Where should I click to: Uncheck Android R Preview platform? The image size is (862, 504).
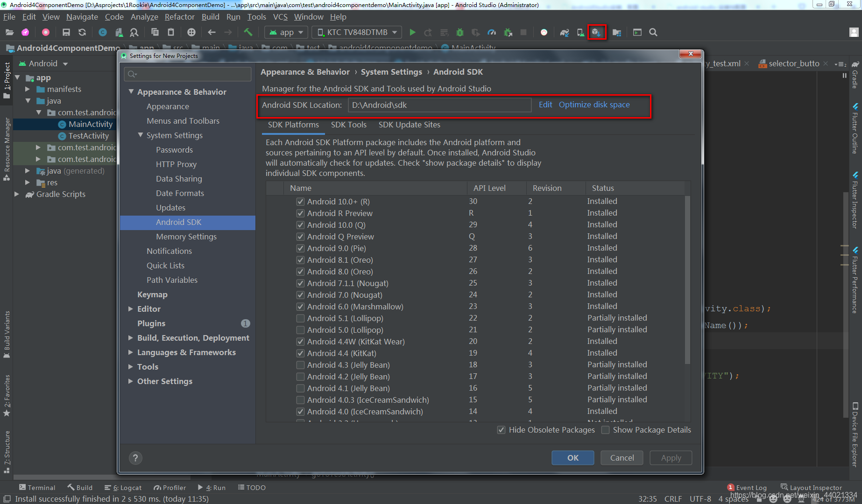pyautogui.click(x=300, y=213)
